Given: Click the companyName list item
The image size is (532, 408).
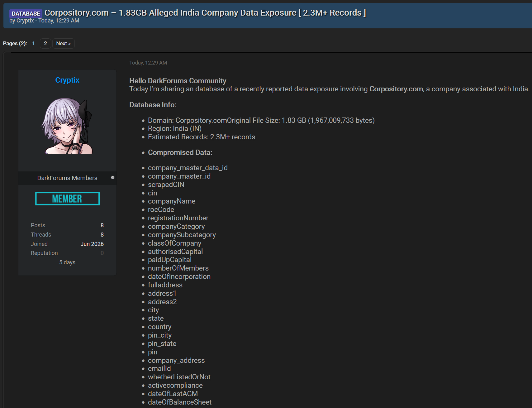Looking at the screenshot, I should click(x=172, y=201).
